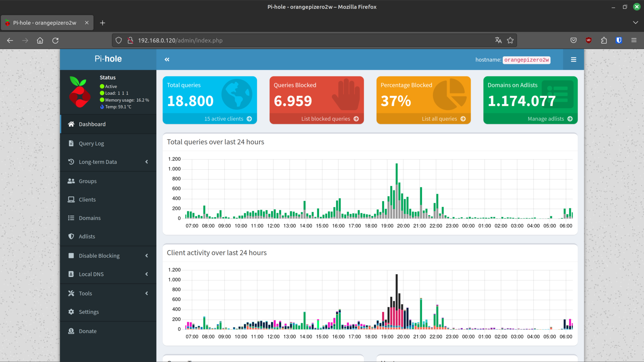The image size is (644, 362).
Task: Click the uBlock Origin extension icon
Action: [588, 40]
